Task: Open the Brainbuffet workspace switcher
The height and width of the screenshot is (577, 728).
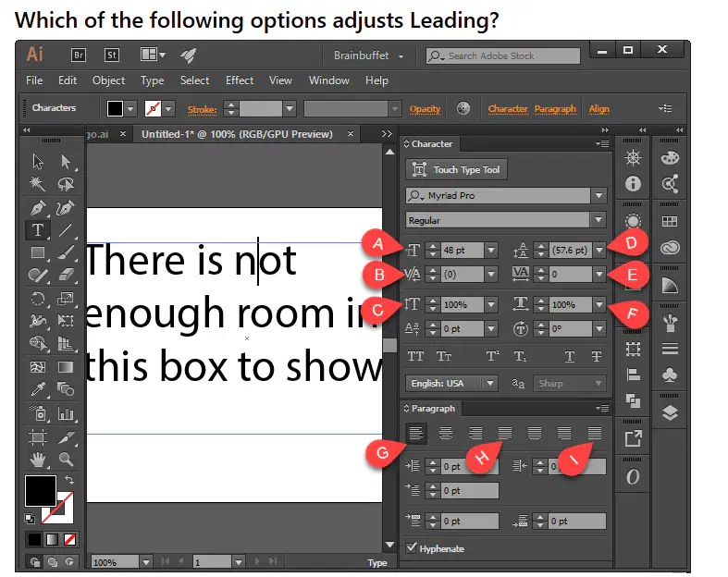Action: 369,55
